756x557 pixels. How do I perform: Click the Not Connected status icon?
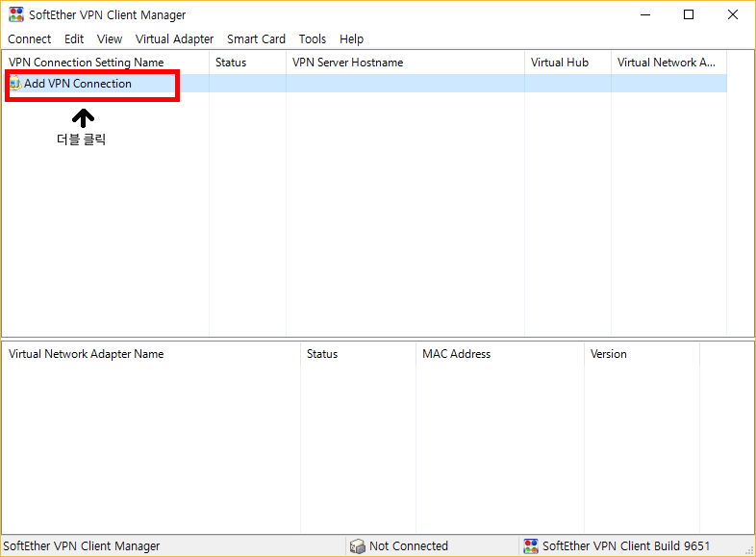tap(357, 545)
